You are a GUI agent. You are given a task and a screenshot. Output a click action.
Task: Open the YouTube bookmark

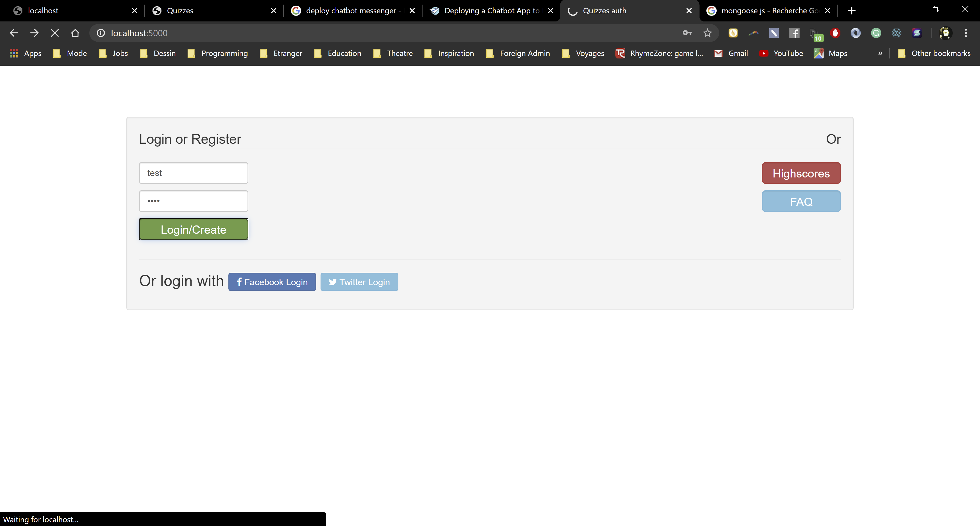click(781, 53)
